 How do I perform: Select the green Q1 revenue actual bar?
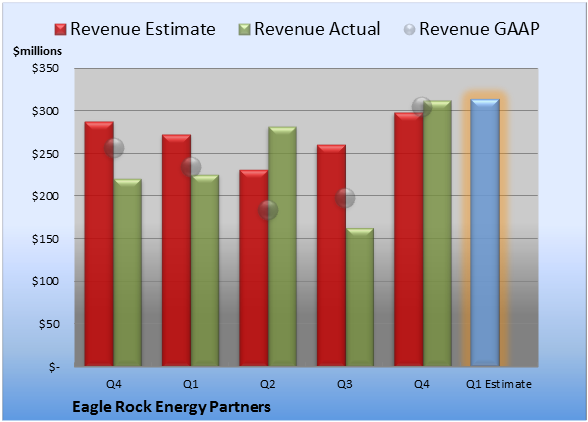pos(205,270)
